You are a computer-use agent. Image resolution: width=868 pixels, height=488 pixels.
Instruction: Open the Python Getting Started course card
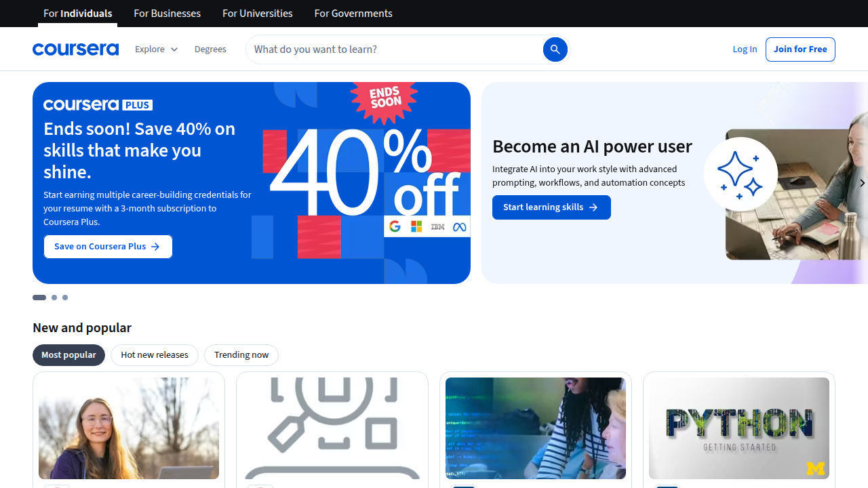739,430
